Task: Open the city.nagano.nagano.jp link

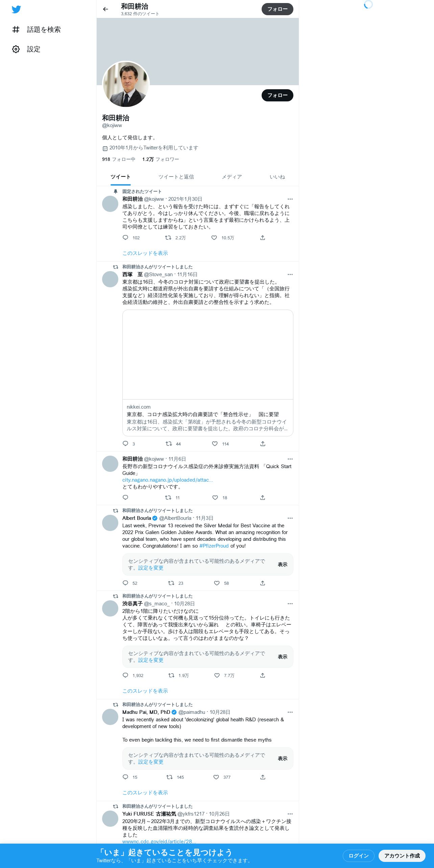Action: tap(168, 480)
